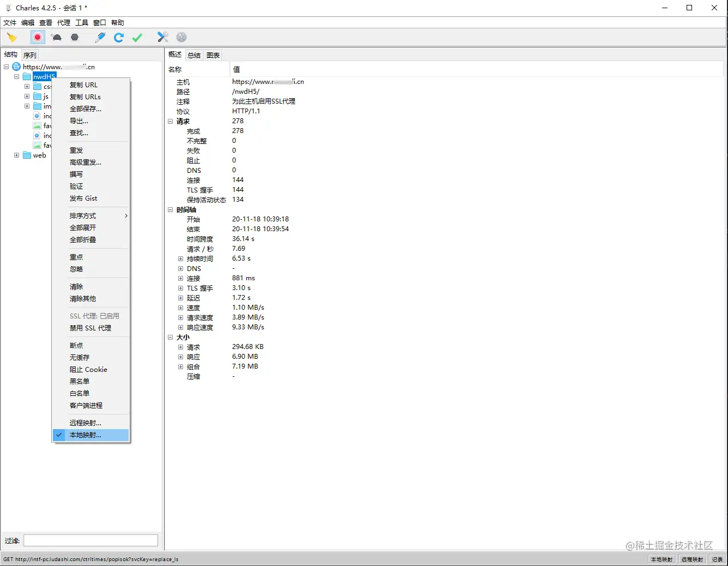Enable breakpoints with the hexagon toolbar icon
Screen dimensions: 728x566
[x=75, y=37]
